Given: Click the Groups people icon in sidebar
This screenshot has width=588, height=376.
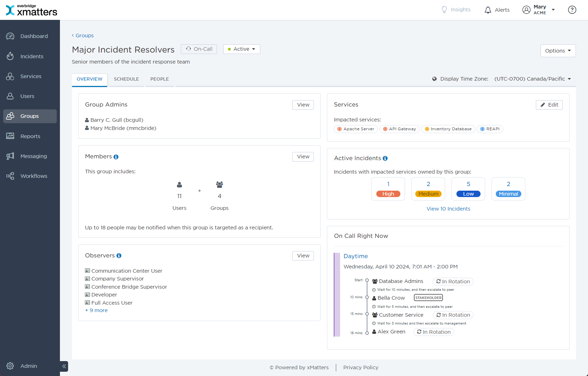Looking at the screenshot, I should coord(10,116).
